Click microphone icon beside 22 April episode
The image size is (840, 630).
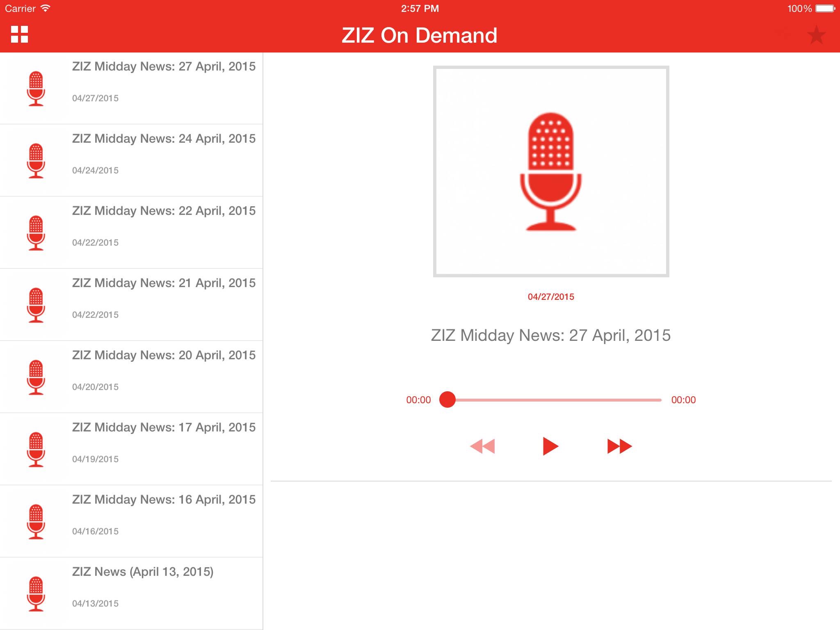(x=36, y=233)
